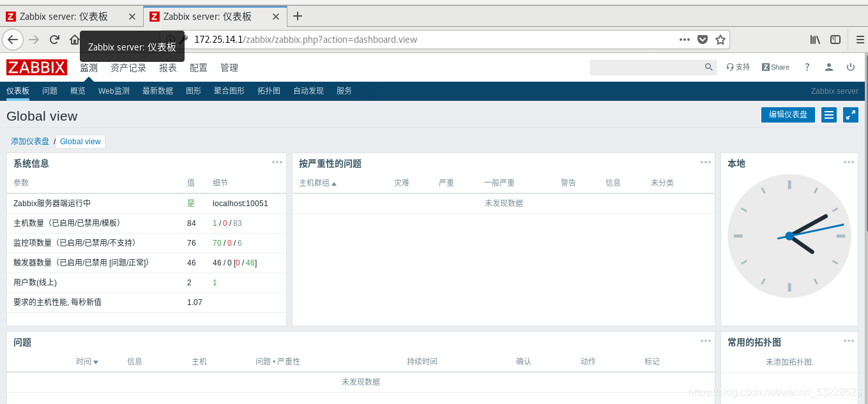Screen dimensions: 868x404
Task: Click the Global view breadcrumb link
Action: tap(80, 142)
